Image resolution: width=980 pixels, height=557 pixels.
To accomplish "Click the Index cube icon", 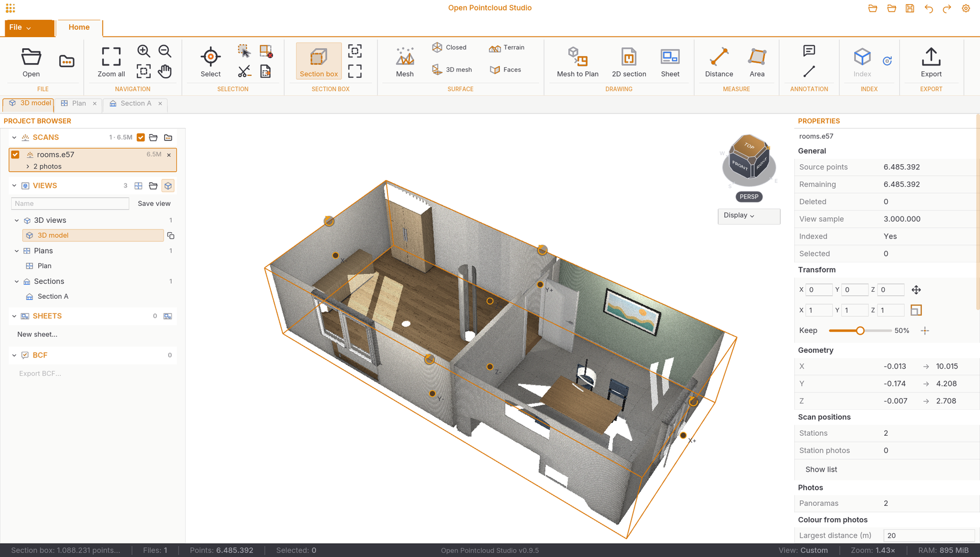I will (x=862, y=57).
